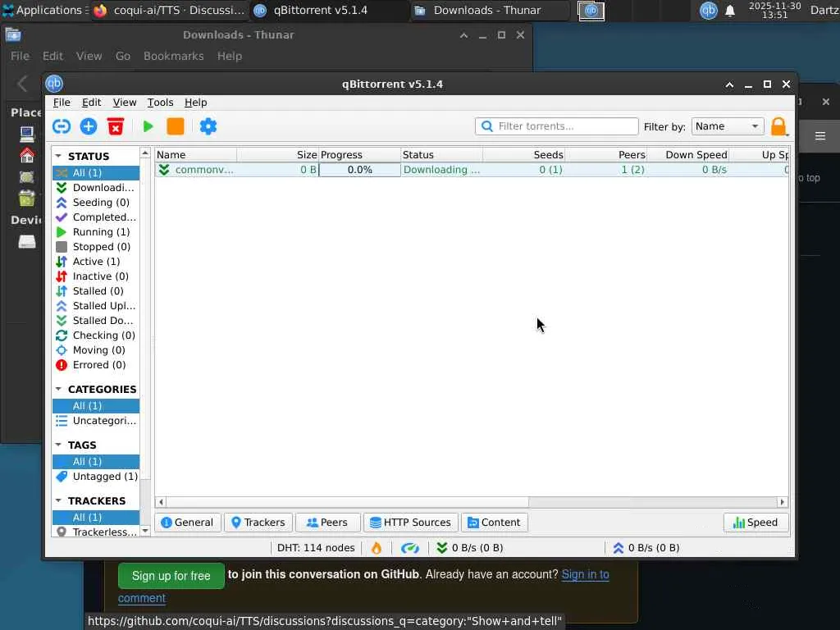Select Untagged (1) tag filter
The image size is (840, 630).
tap(96, 477)
